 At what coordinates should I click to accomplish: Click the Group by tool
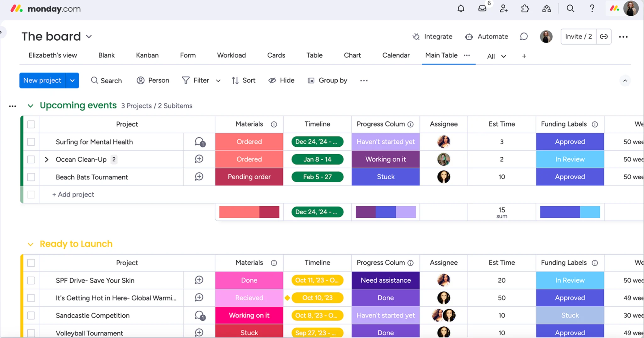327,81
